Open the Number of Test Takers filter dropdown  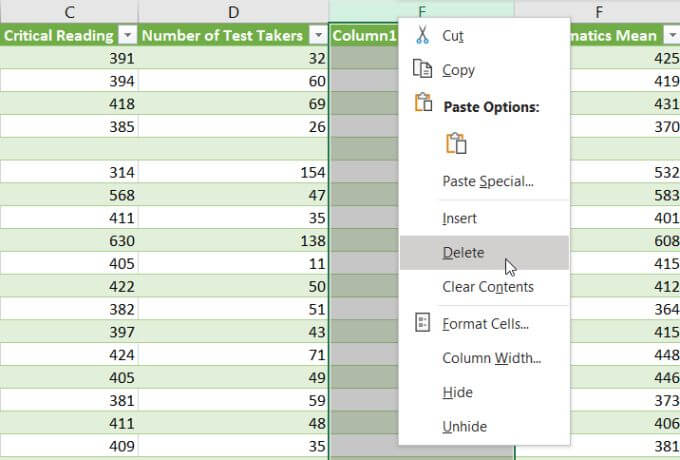(317, 35)
